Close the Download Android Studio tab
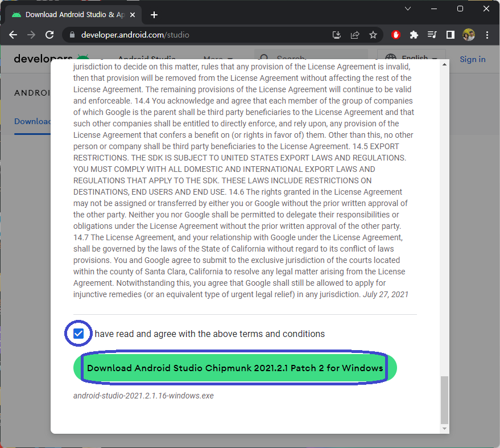The height and width of the screenshot is (448, 500). (133, 15)
